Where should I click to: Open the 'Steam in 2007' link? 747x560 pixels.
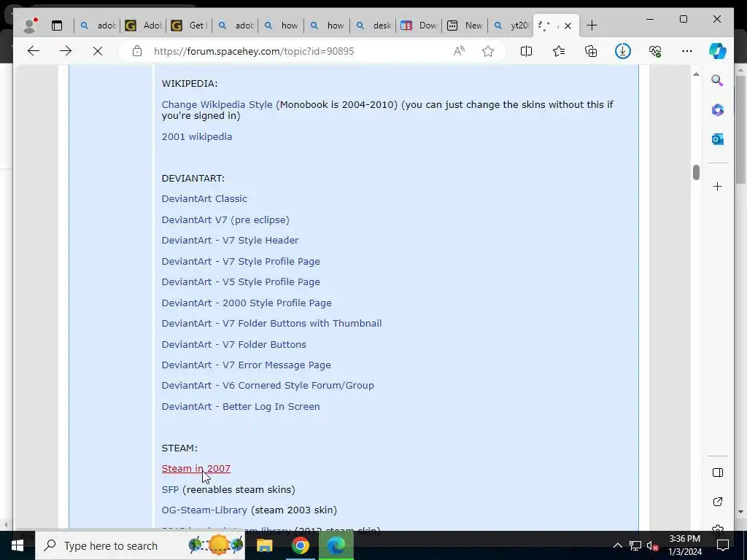[x=196, y=468]
